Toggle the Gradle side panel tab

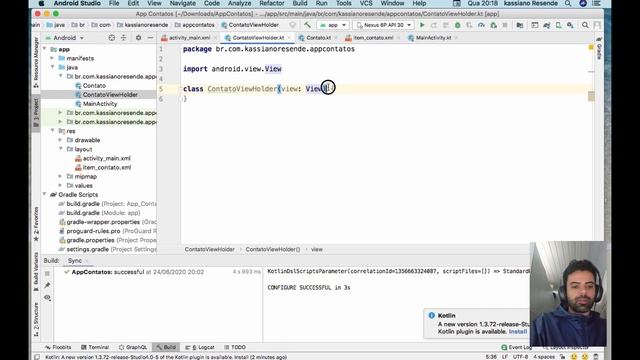pos(599,48)
